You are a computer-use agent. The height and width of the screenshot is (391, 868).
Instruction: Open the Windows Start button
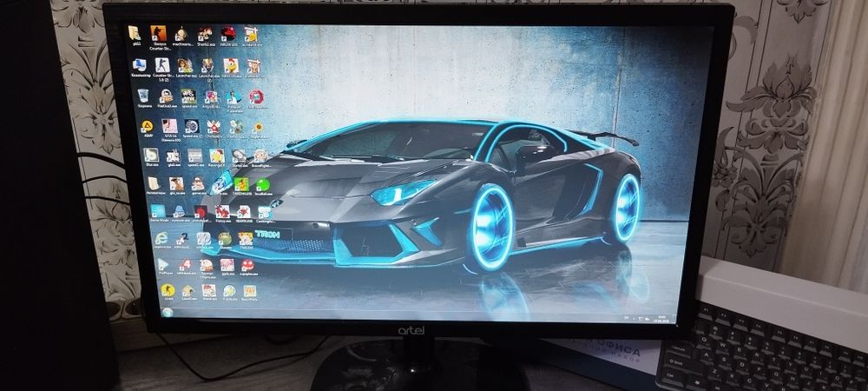click(x=168, y=312)
